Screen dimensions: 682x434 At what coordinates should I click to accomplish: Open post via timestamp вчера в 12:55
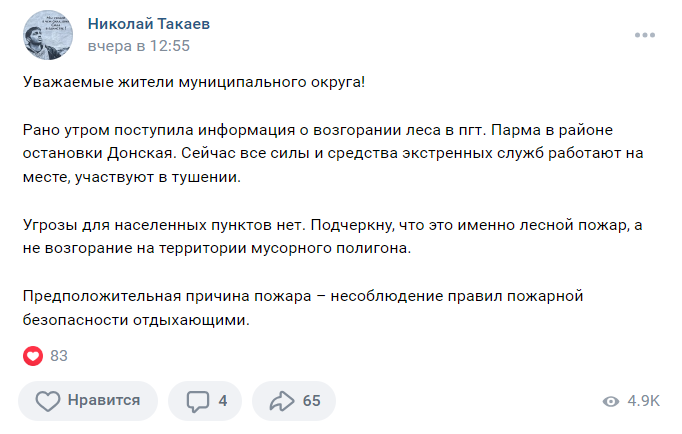[x=139, y=46]
